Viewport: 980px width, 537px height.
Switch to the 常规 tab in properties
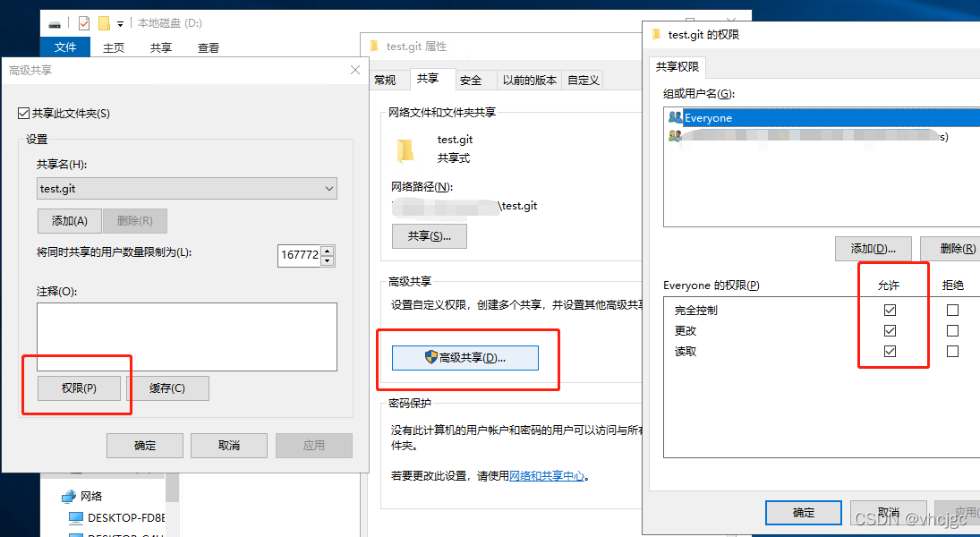click(385, 80)
